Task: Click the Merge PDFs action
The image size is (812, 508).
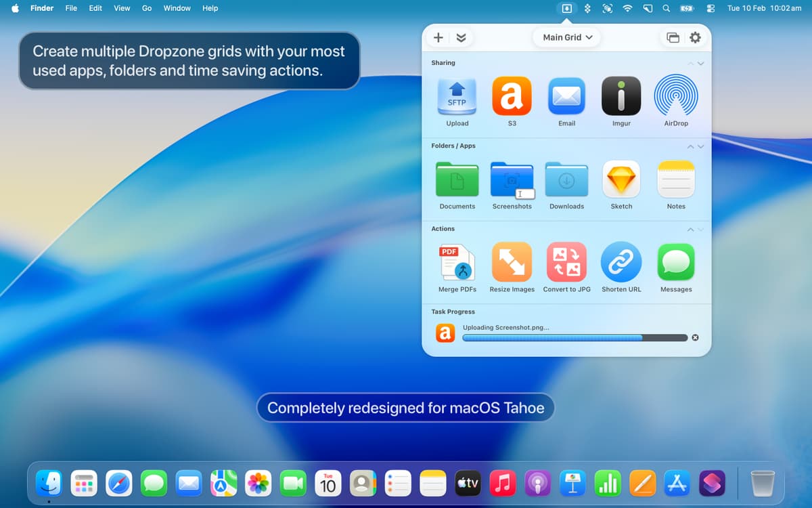Action: point(457,262)
